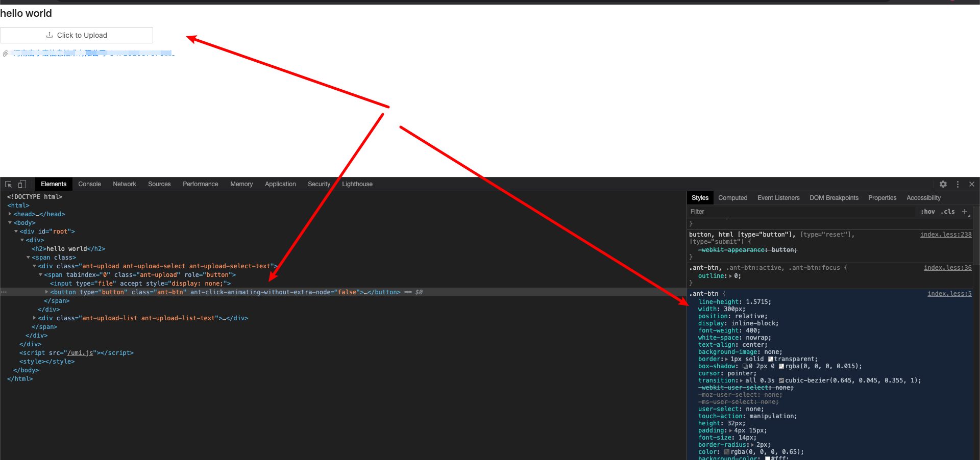Image resolution: width=980 pixels, height=460 pixels.
Task: Close the DevTools panel
Action: point(972,184)
